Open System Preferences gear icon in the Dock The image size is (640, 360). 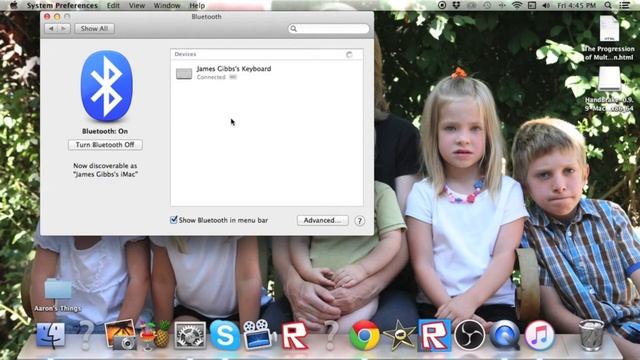190,335
